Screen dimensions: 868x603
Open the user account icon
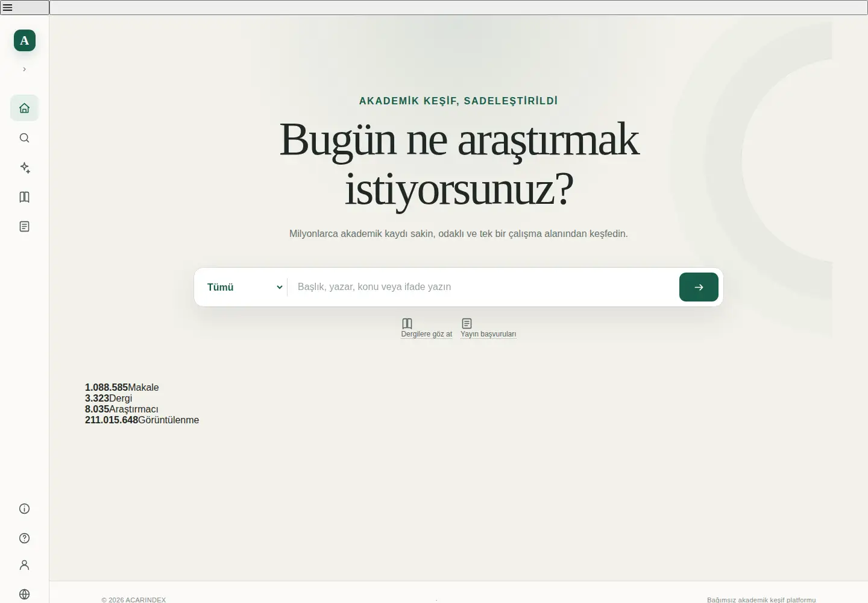(25, 565)
